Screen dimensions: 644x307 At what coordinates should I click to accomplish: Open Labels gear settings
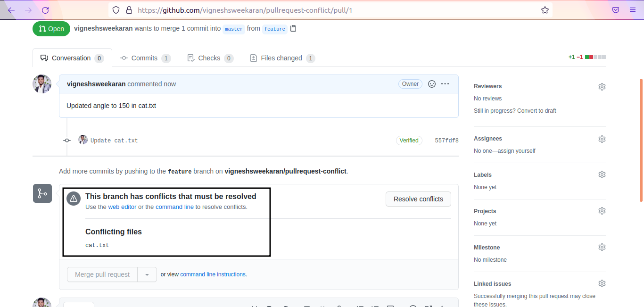(602, 174)
